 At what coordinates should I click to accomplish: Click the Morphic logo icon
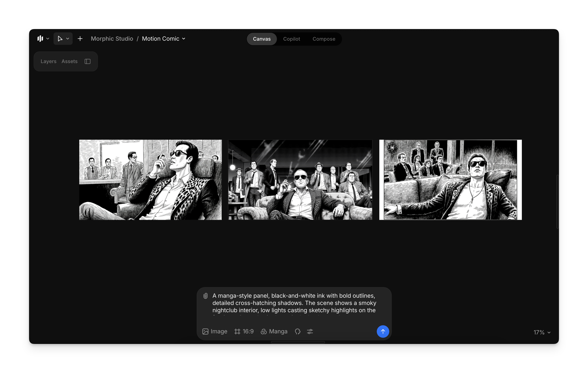tap(40, 39)
